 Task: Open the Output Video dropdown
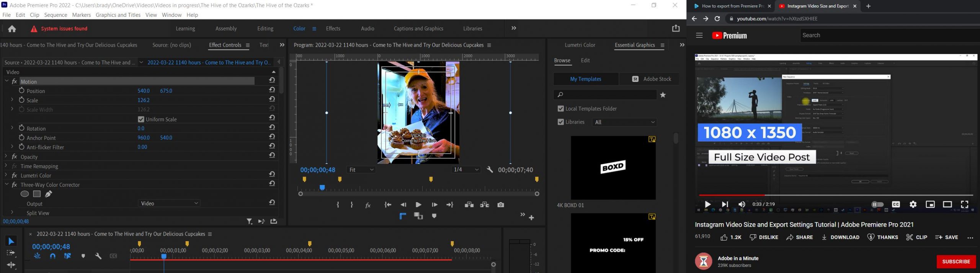tap(169, 203)
